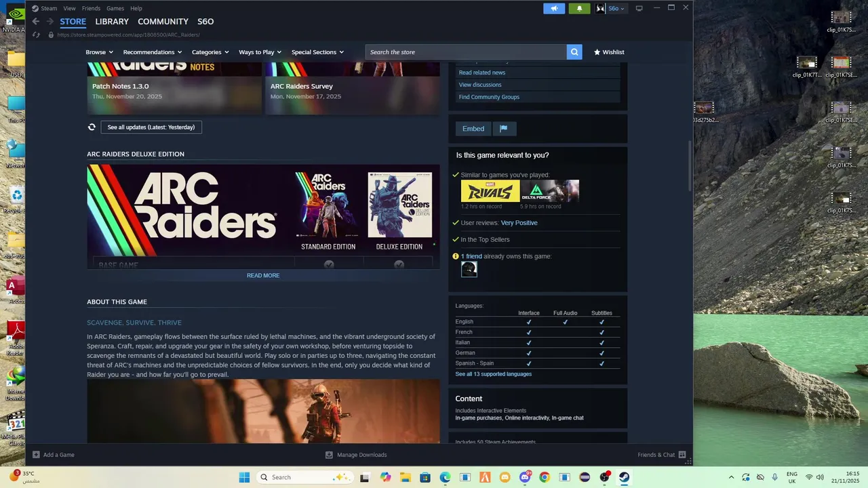Image resolution: width=868 pixels, height=488 pixels.
Task: Open the volume control in the system tray
Action: click(x=820, y=477)
